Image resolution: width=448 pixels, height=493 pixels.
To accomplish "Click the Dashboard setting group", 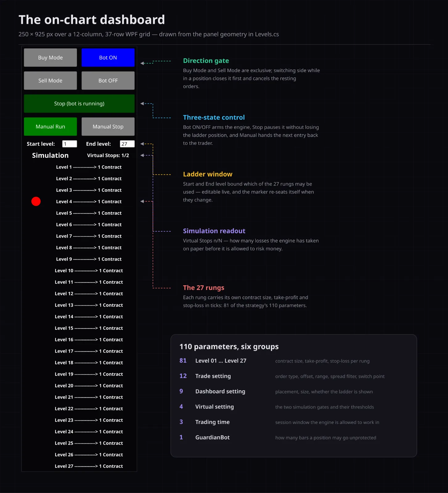I will pyautogui.click(x=220, y=391).
